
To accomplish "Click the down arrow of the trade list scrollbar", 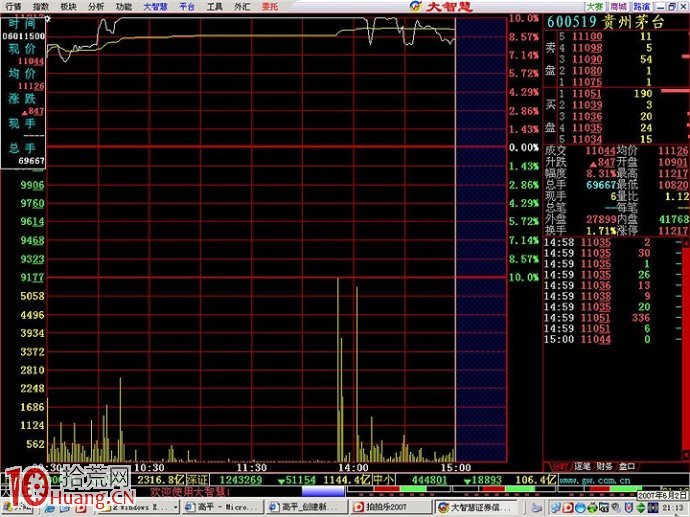I will (686, 456).
